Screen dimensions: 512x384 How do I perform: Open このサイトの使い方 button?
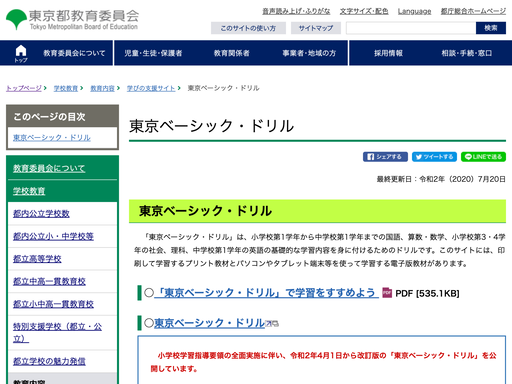pos(248,28)
